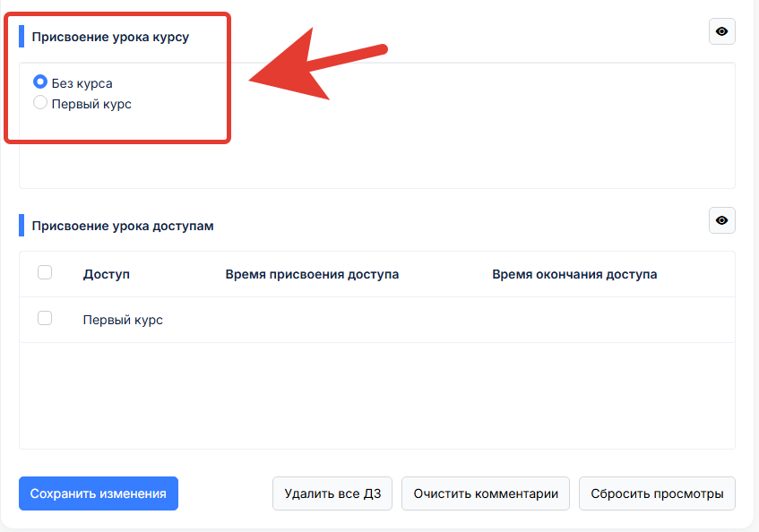Screen dimensions: 759x532
Task: Click the "Доступ" column header
Action: coord(107,274)
